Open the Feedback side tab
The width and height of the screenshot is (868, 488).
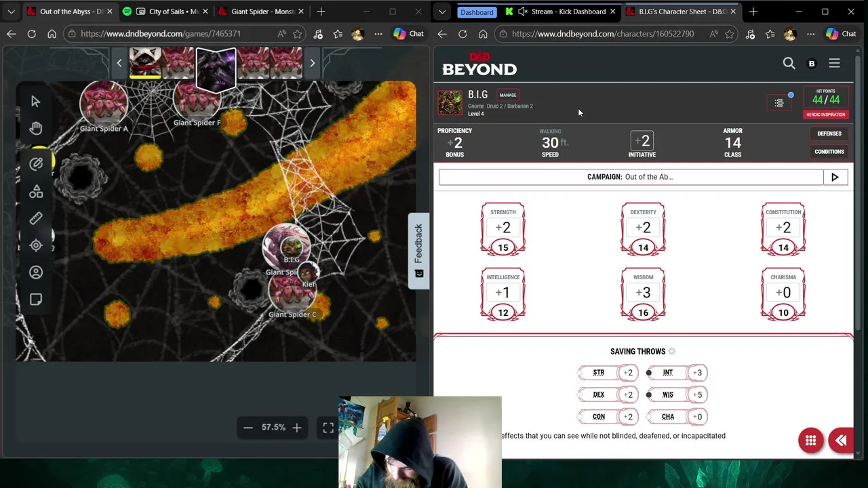pos(418,251)
